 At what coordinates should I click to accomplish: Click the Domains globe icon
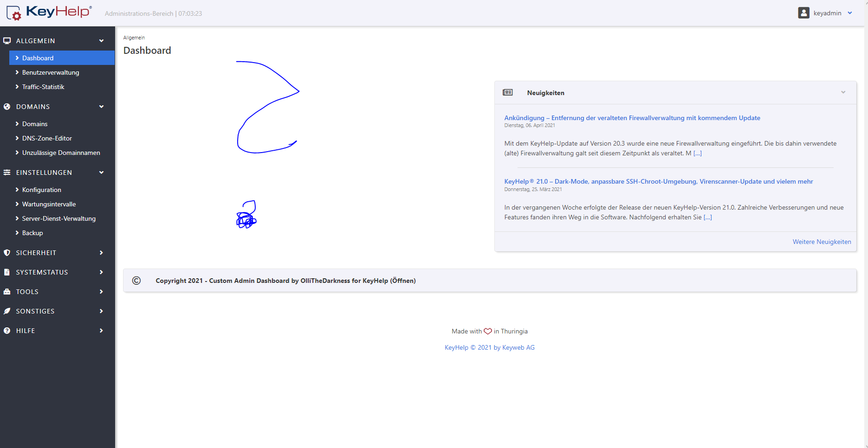(7, 107)
